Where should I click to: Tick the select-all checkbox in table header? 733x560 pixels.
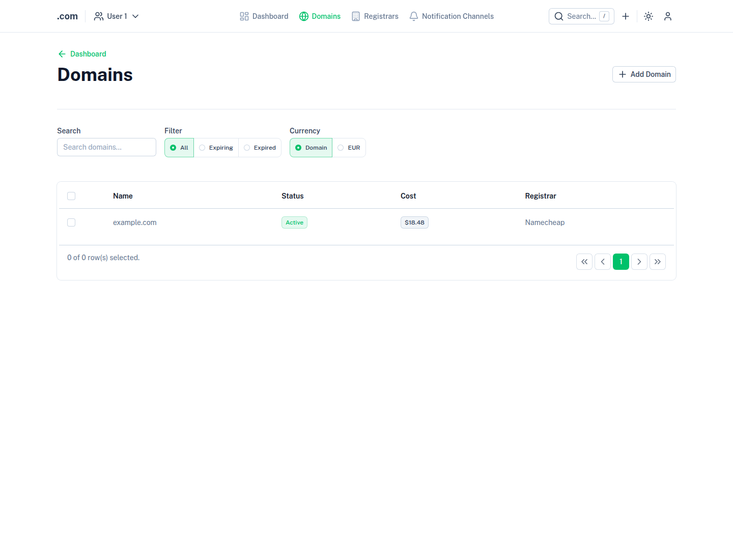click(x=71, y=196)
